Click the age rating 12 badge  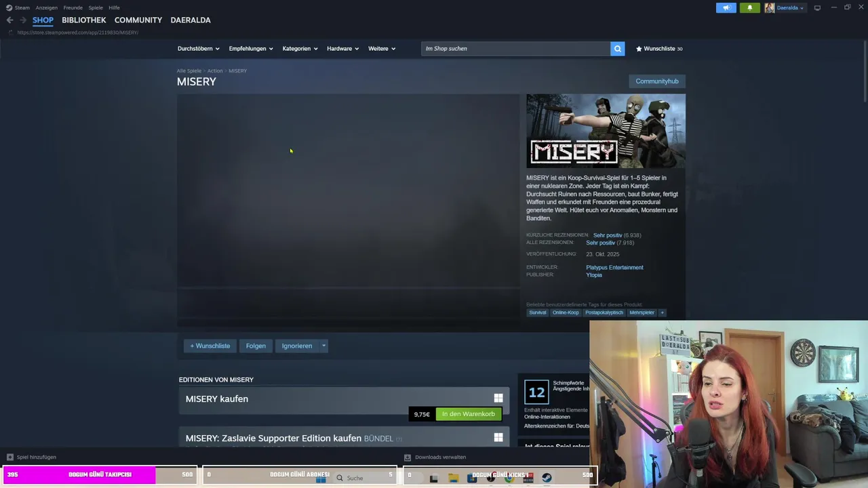coord(536,392)
